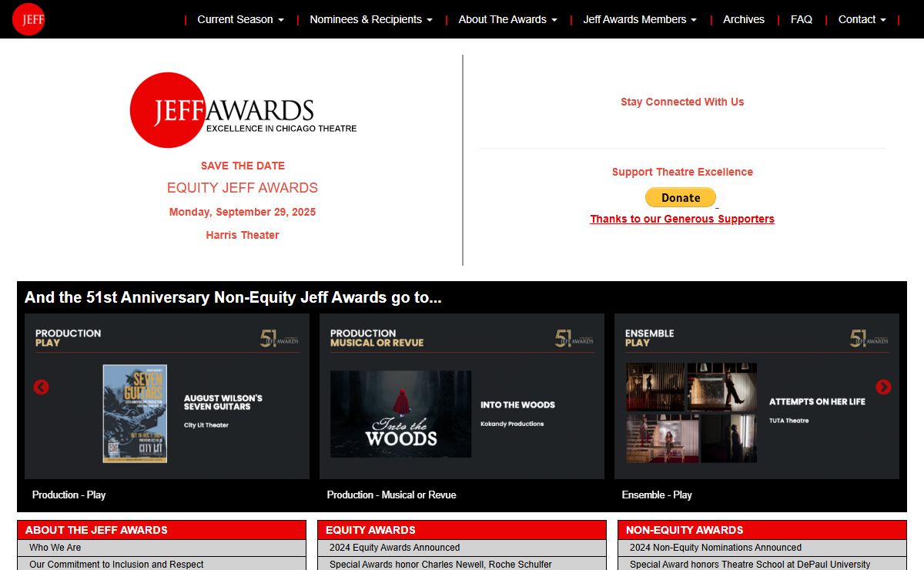Show previous carousel slide with left arrow
The width and height of the screenshot is (924, 570).
point(42,387)
